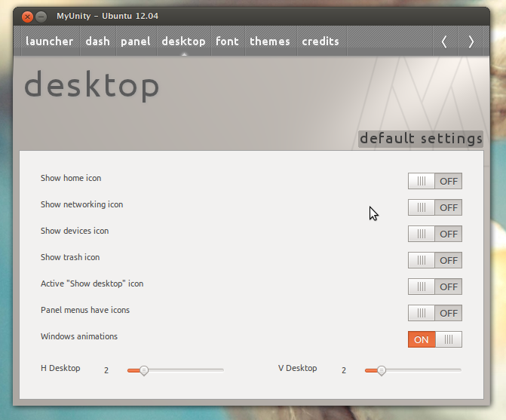The image size is (506, 420).
Task: Click the "Show devices icon" label
Action: tap(75, 231)
